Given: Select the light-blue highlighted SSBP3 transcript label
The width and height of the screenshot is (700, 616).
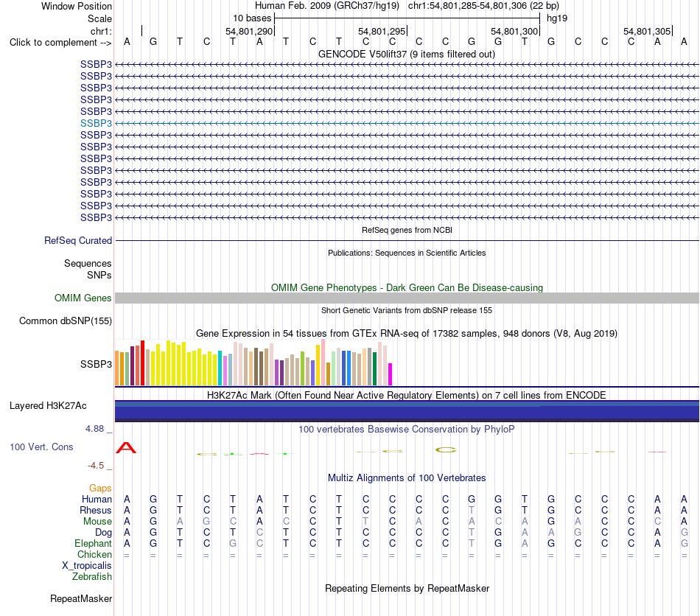Looking at the screenshot, I should coord(96,123).
